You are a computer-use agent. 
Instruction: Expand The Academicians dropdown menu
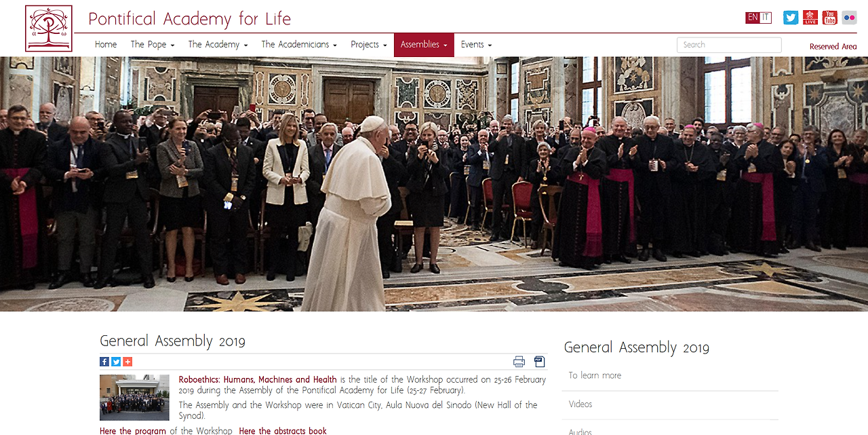(299, 45)
